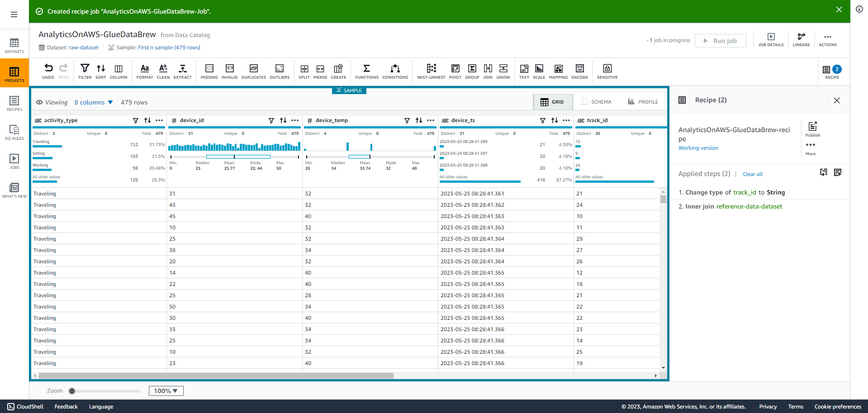Open the Functions tool
This screenshot has height=413, width=868.
tap(367, 71)
